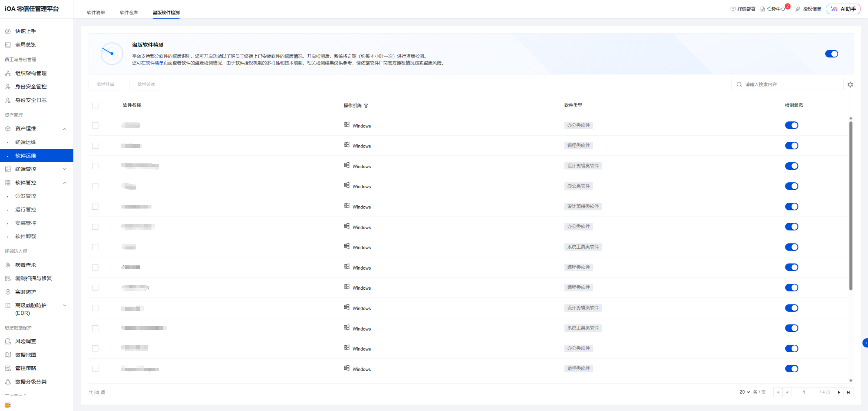Open the AI助手 assistant
The width and height of the screenshot is (868, 411).
(843, 9)
